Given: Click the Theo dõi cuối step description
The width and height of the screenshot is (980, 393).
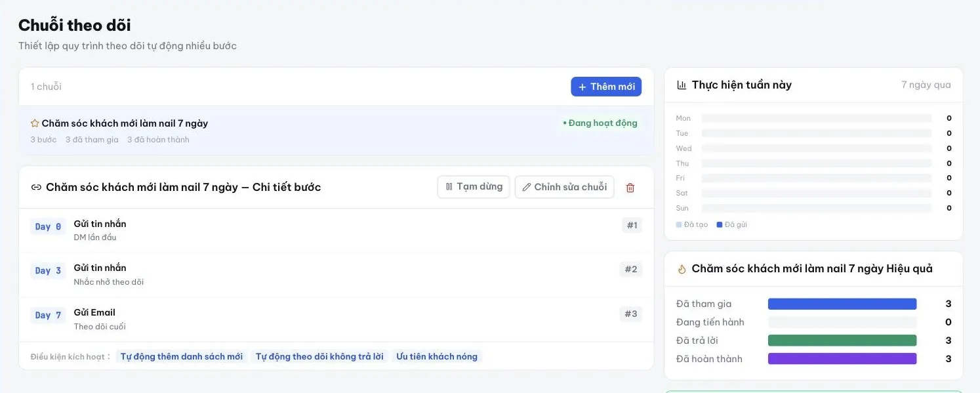Looking at the screenshot, I should 100,327.
